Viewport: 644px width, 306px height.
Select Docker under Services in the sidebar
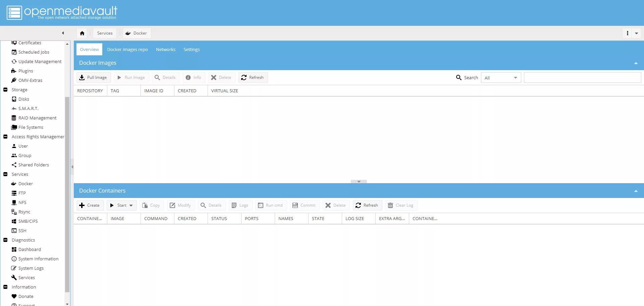coord(25,184)
